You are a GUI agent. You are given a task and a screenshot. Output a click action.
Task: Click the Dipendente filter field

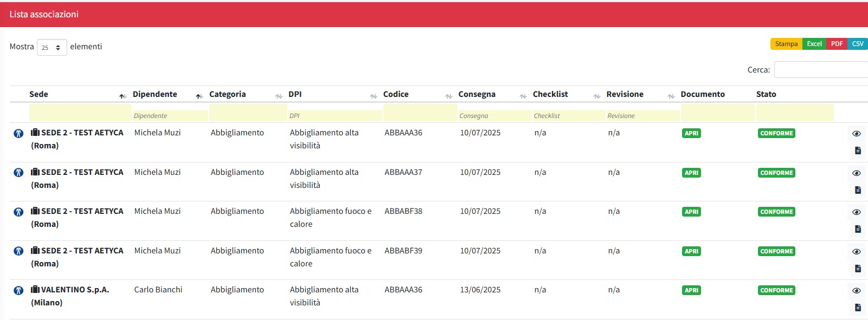(170, 115)
